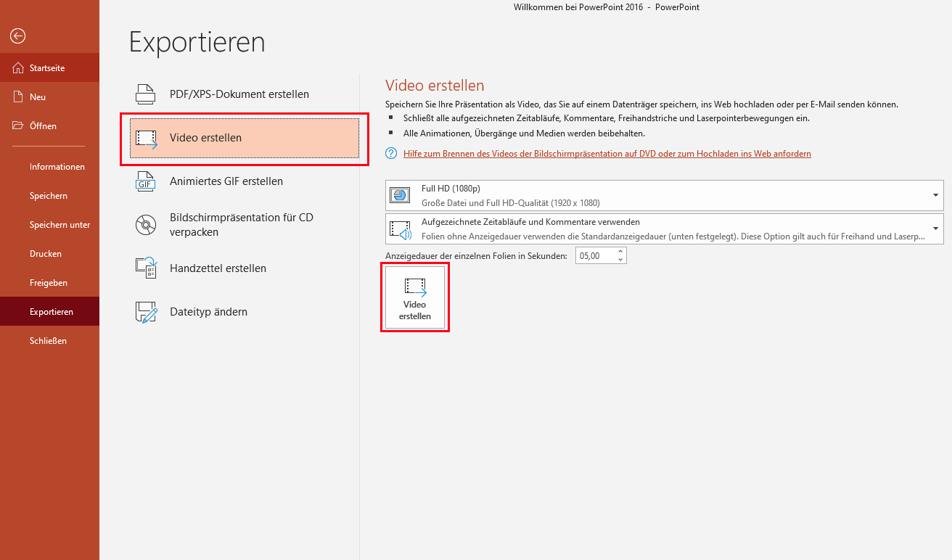Click the Neu blank page icon

click(18, 96)
